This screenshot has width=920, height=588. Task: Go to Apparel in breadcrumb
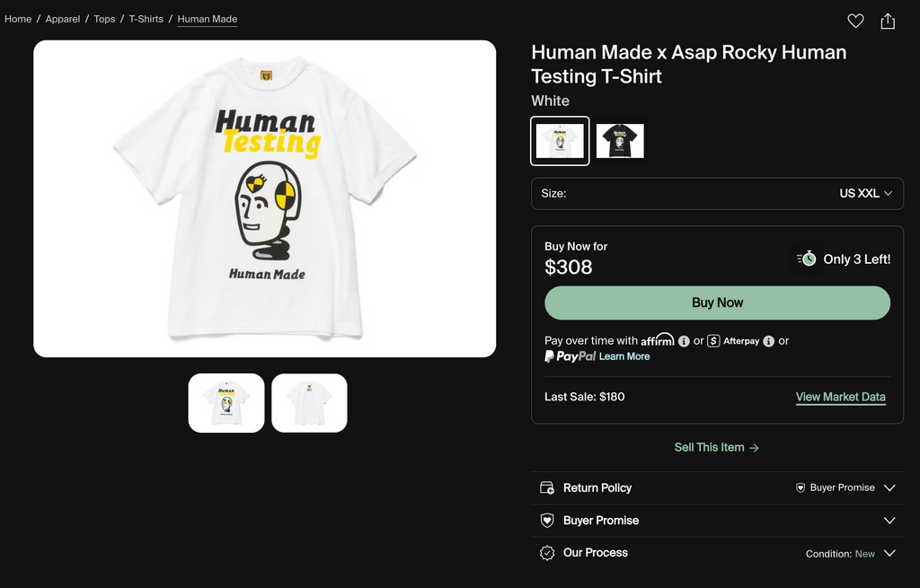[63, 19]
